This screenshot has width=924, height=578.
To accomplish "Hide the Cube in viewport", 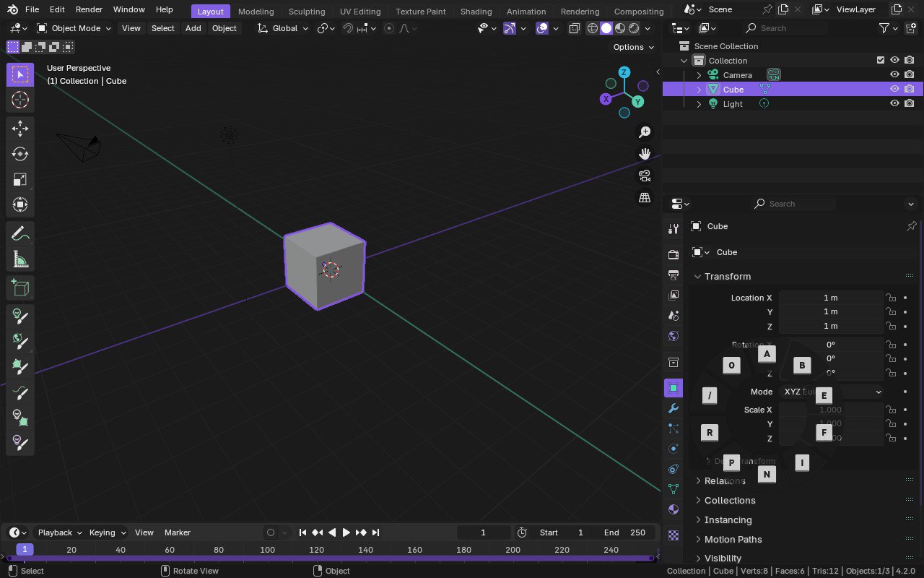I will (x=894, y=89).
